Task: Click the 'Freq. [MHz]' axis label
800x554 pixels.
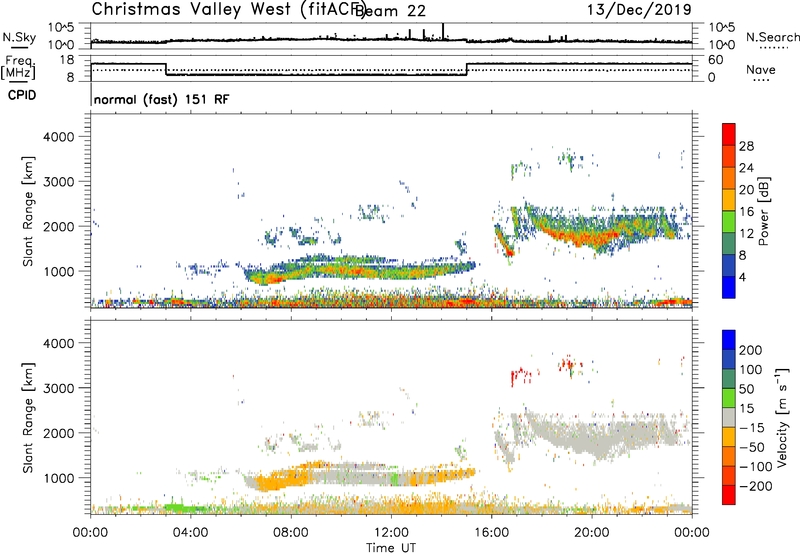Action: 18,68
